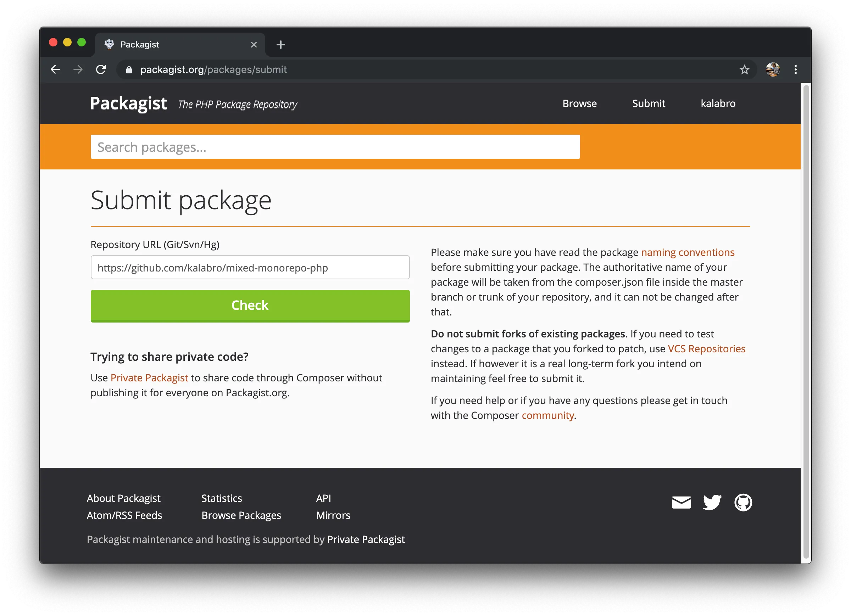
Task: Go back with the back arrow
Action: (x=55, y=69)
